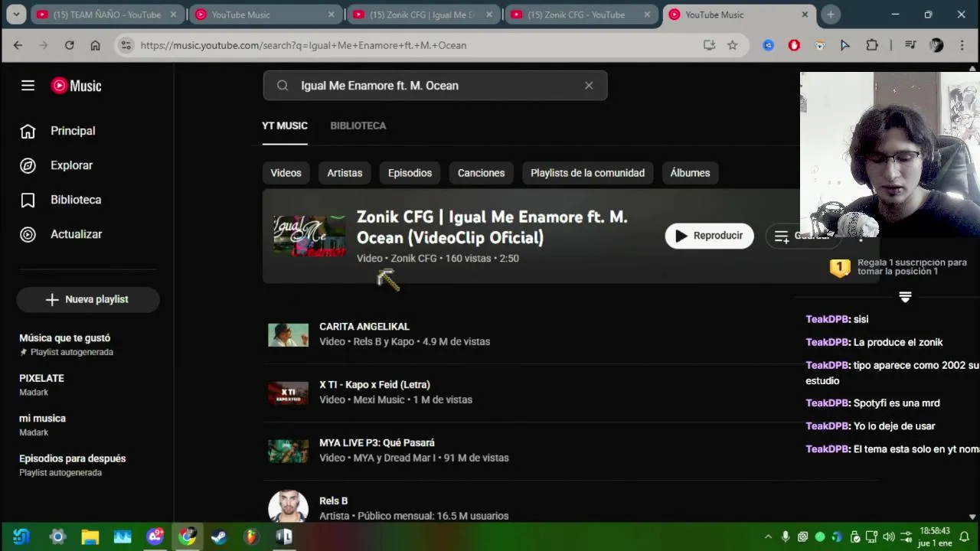This screenshot has width=980, height=551.
Task: Select the YT MUSIC results tab
Action: [x=285, y=126]
